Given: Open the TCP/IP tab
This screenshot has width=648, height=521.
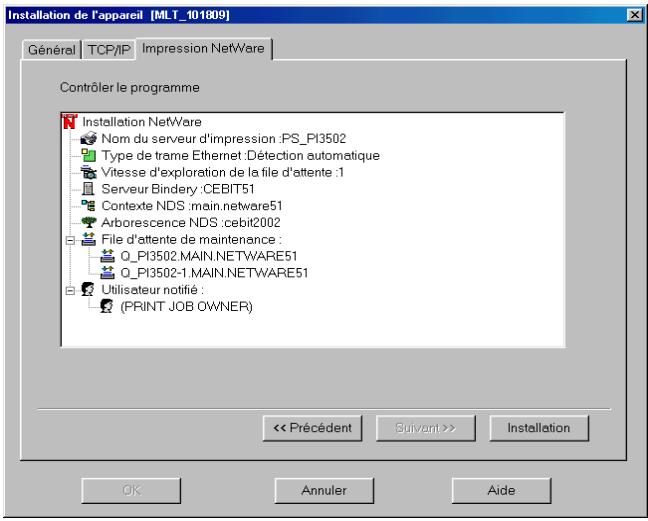Looking at the screenshot, I should click(109, 50).
